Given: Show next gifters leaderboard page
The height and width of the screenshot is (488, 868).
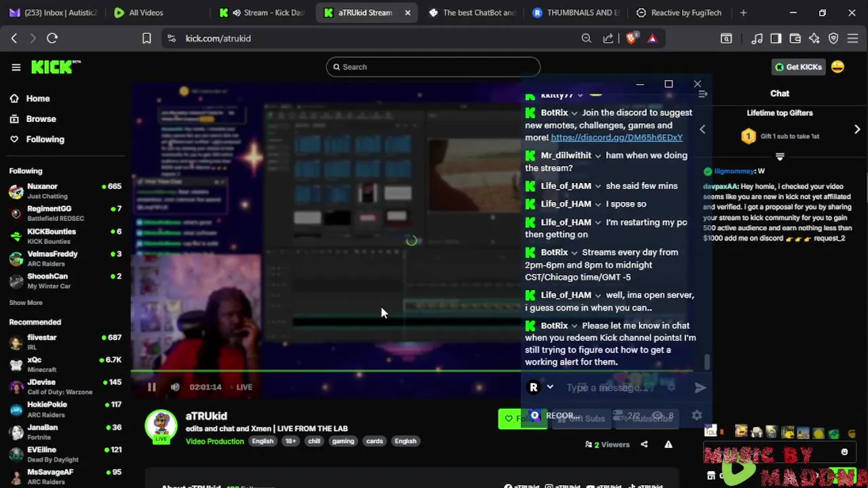Looking at the screenshot, I should (857, 129).
